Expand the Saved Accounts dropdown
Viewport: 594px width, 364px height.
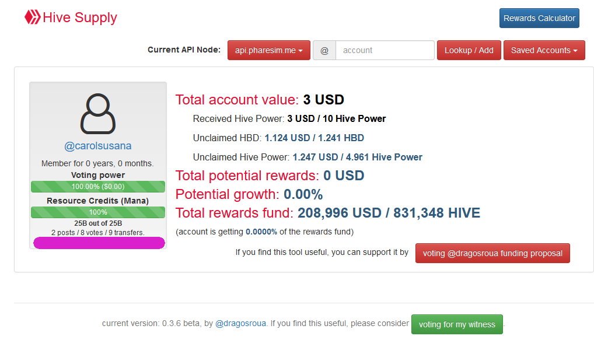tap(544, 50)
